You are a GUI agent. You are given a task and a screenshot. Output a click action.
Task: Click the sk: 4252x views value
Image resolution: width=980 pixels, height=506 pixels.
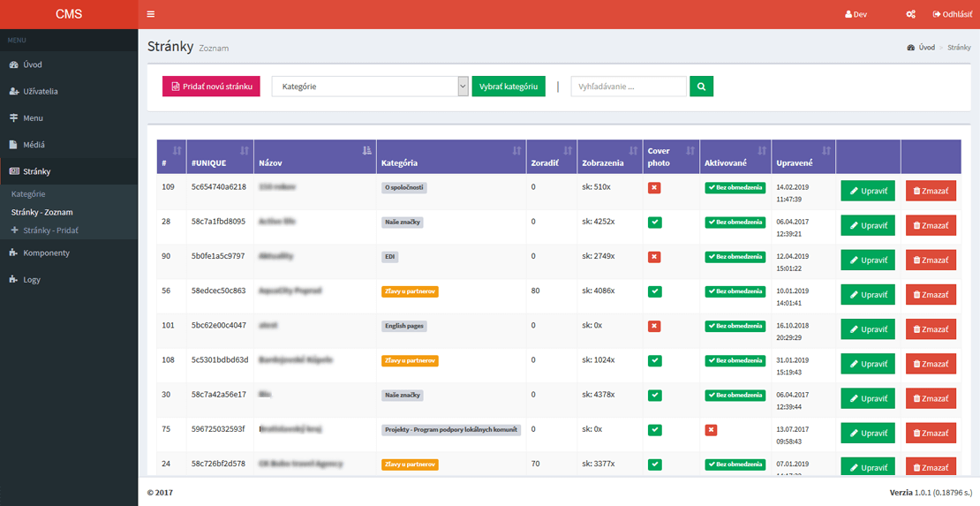[x=598, y=222]
